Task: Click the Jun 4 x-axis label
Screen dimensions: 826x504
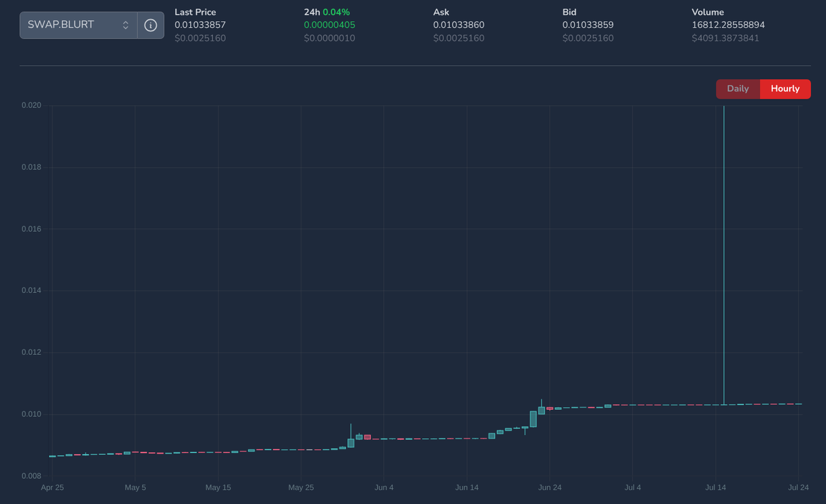Action: click(384, 487)
